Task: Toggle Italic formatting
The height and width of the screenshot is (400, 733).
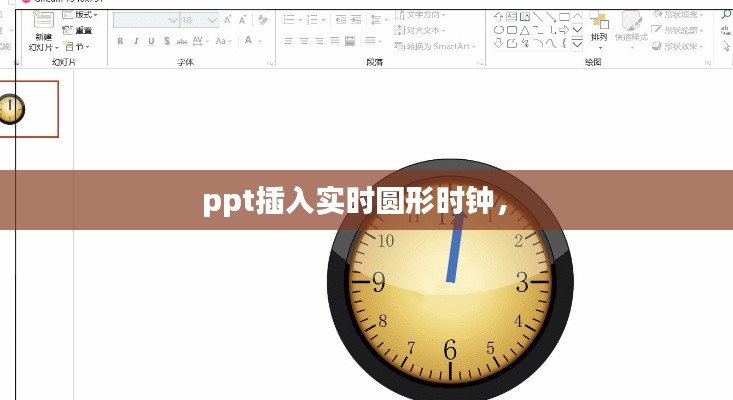Action: click(136, 41)
